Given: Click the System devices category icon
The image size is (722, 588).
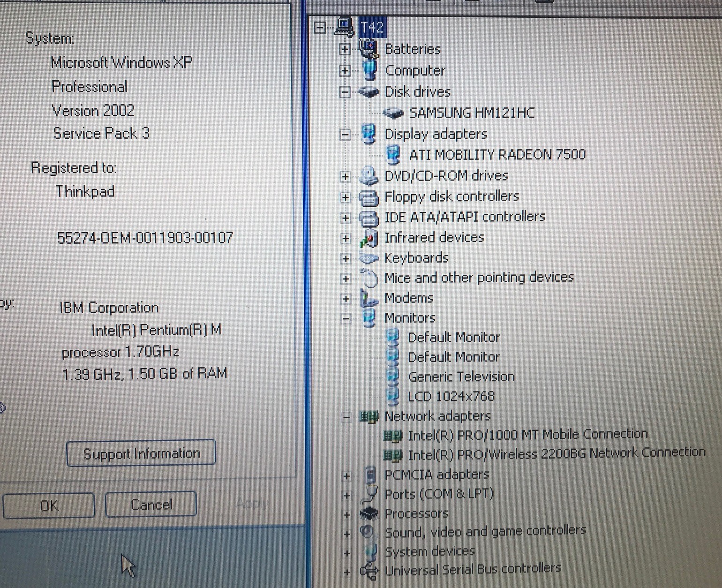Looking at the screenshot, I should 370,551.
